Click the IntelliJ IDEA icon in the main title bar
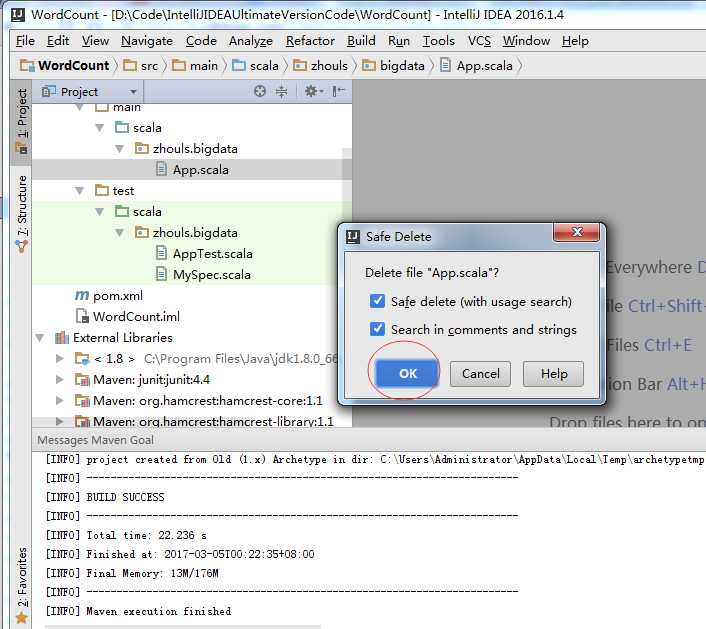 18,14
